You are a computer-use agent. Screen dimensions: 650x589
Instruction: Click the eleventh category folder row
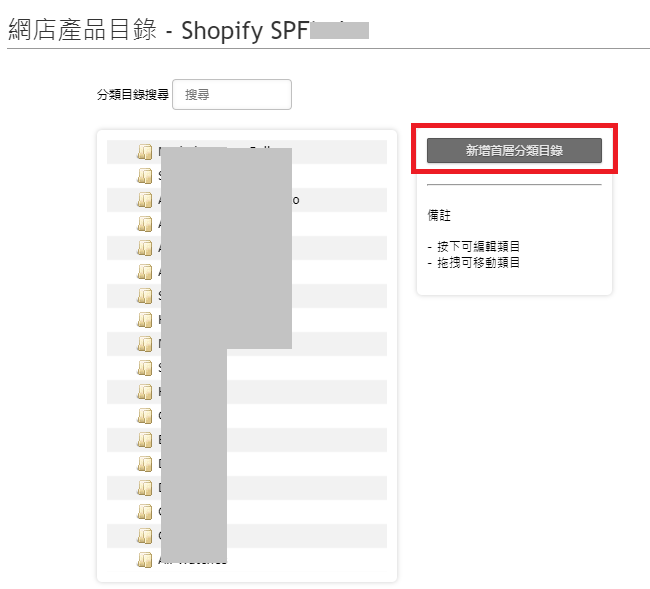tap(247, 392)
